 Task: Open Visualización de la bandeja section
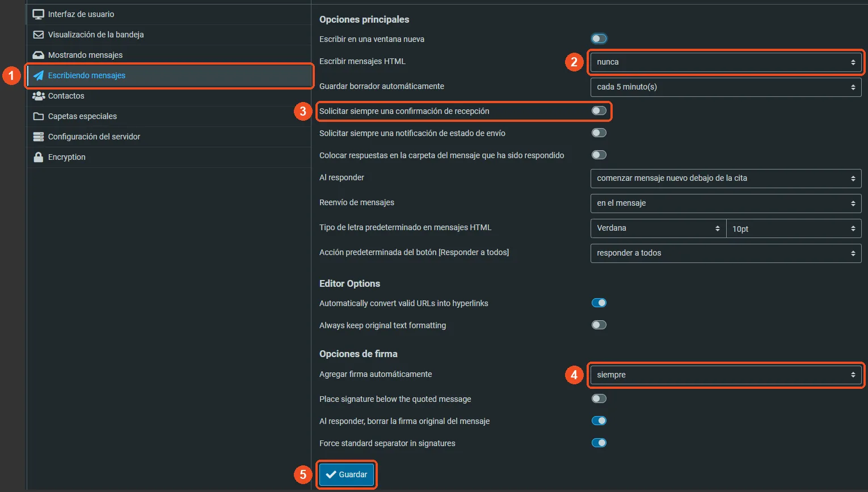[x=169, y=35]
